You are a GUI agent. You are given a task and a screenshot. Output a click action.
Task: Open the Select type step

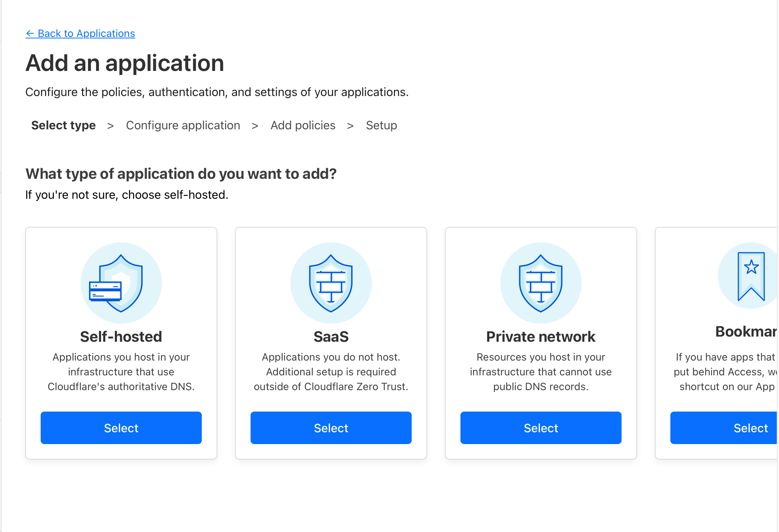63,125
